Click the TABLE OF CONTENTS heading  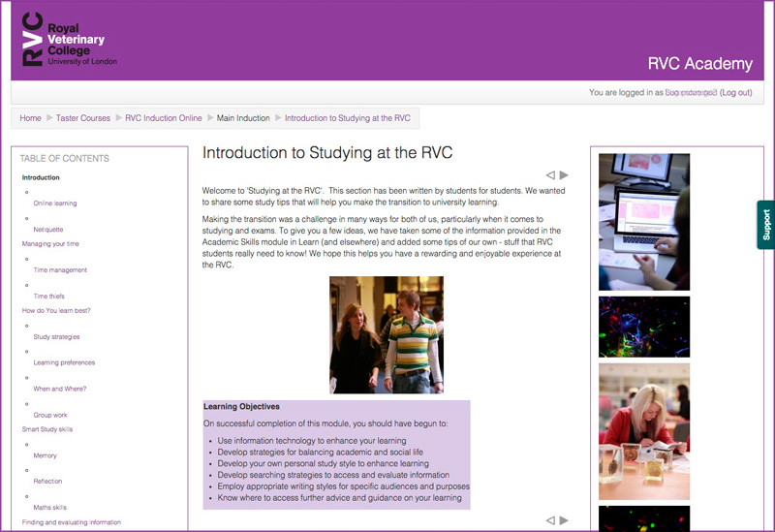64,158
